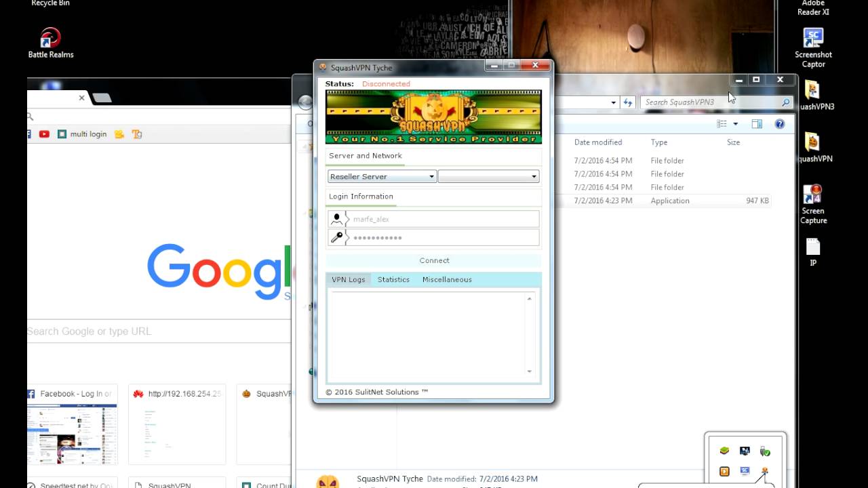The height and width of the screenshot is (488, 868).
Task: Open the Miscellaneous tab
Action: point(447,279)
